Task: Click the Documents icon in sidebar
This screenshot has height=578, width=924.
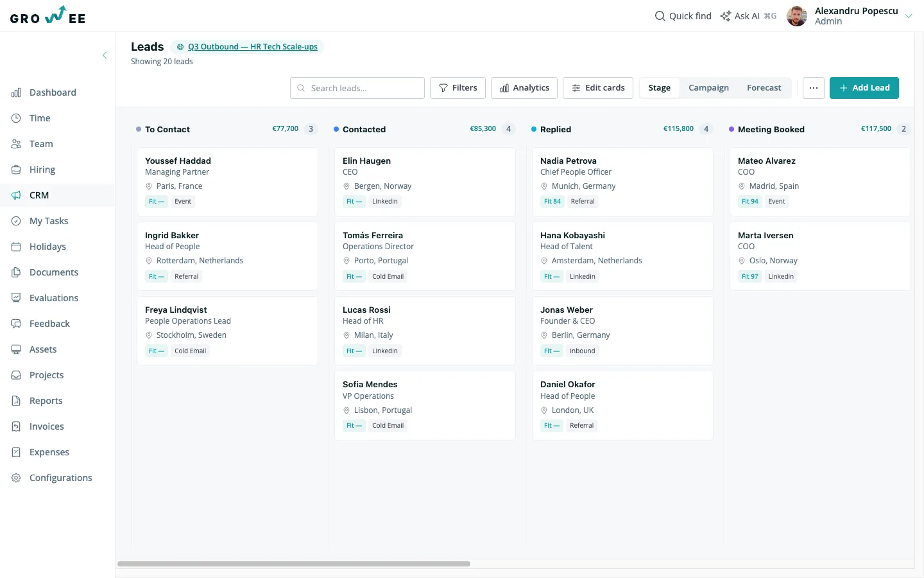Action: (x=16, y=272)
